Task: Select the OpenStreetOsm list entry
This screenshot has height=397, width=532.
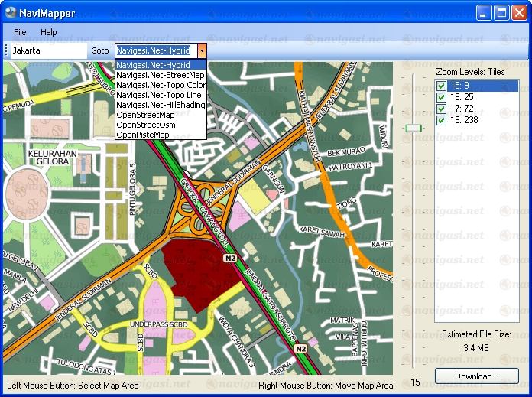Action: (x=146, y=125)
